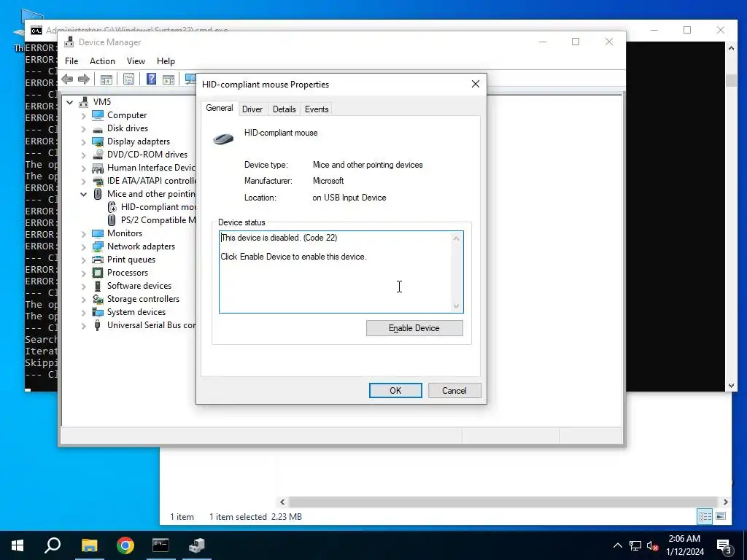
Task: Toggle the show/hide action pane toolbar icon
Action: [x=169, y=79]
